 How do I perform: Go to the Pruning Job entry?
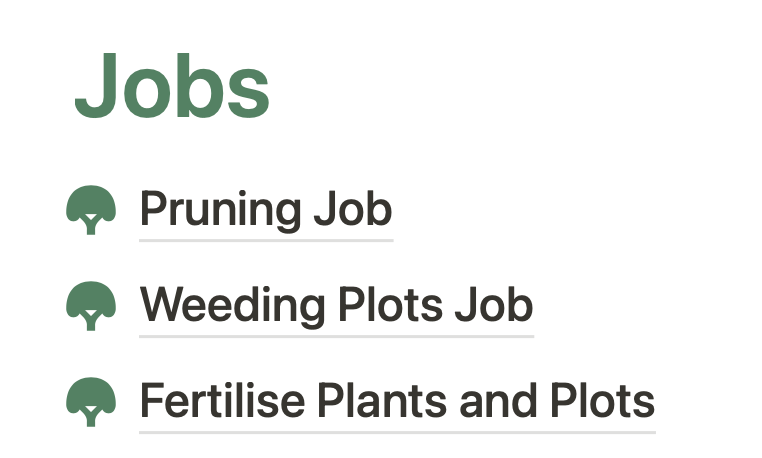(x=265, y=210)
